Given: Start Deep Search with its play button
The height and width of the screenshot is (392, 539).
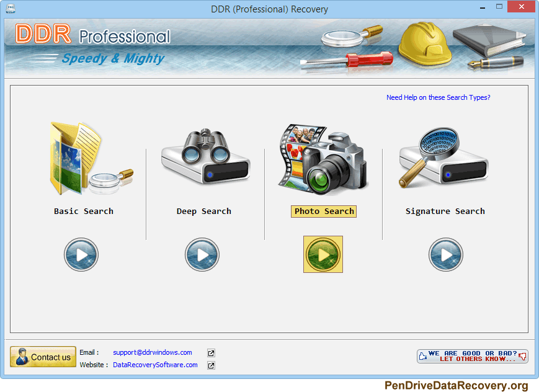Looking at the screenshot, I should pyautogui.click(x=202, y=255).
